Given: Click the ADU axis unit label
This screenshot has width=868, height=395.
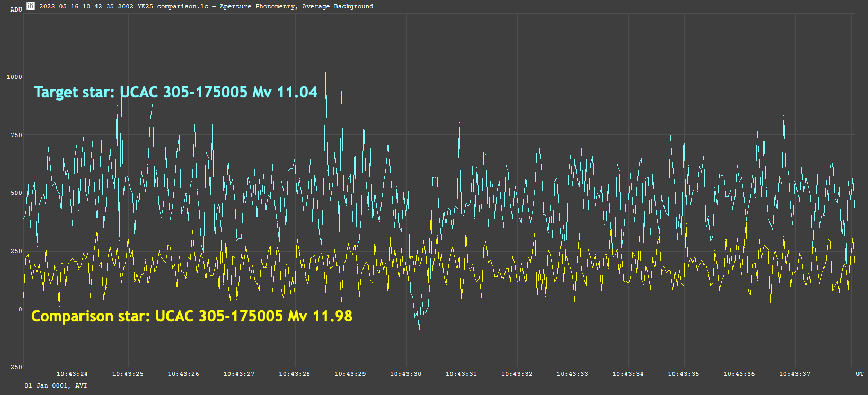Looking at the screenshot, I should [x=16, y=10].
